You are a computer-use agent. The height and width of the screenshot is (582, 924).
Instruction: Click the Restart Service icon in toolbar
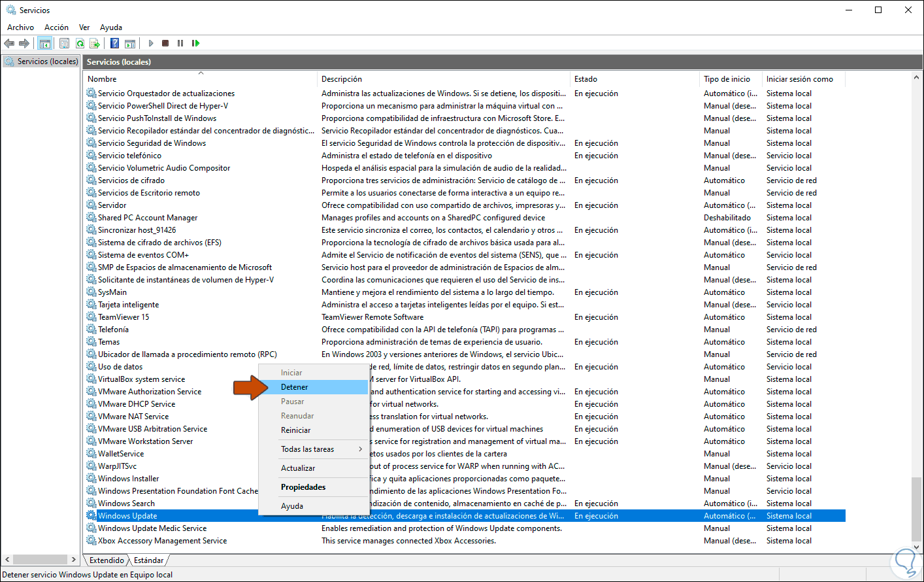tap(195, 43)
